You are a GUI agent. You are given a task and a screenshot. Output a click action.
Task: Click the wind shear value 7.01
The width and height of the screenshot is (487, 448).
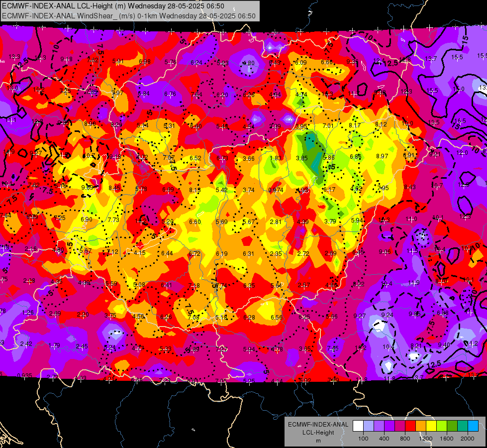click(x=328, y=126)
